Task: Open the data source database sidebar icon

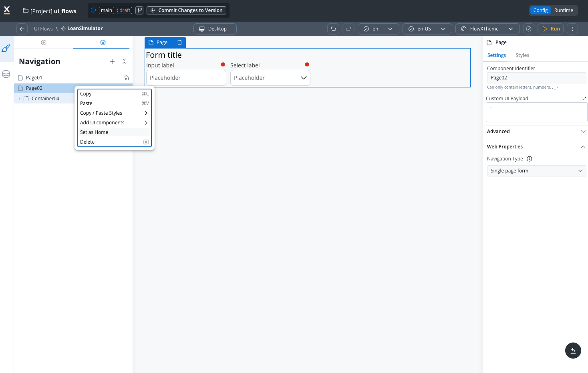Action: pos(6,74)
